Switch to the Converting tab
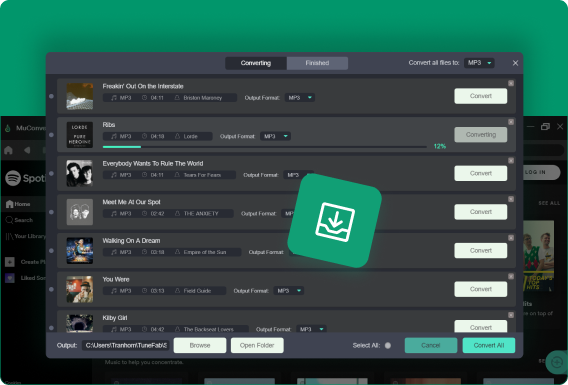 256,63
